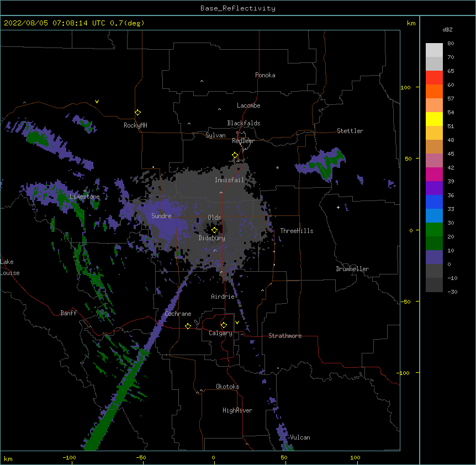Click the dBZ legend heading
This screenshot has height=465, width=476.
(447, 30)
